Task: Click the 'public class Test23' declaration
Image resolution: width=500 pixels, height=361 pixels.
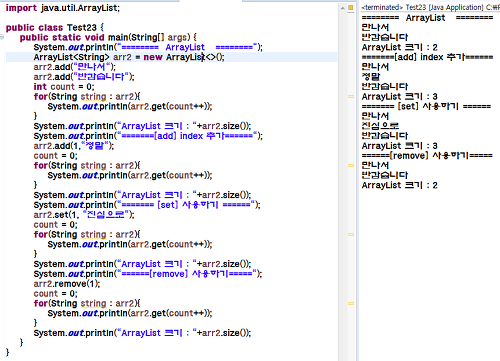Action: [55, 27]
